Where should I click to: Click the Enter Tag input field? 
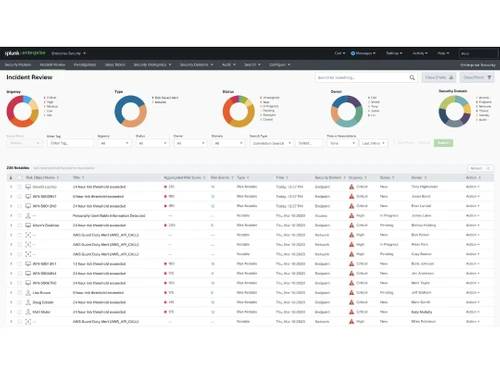pos(70,143)
